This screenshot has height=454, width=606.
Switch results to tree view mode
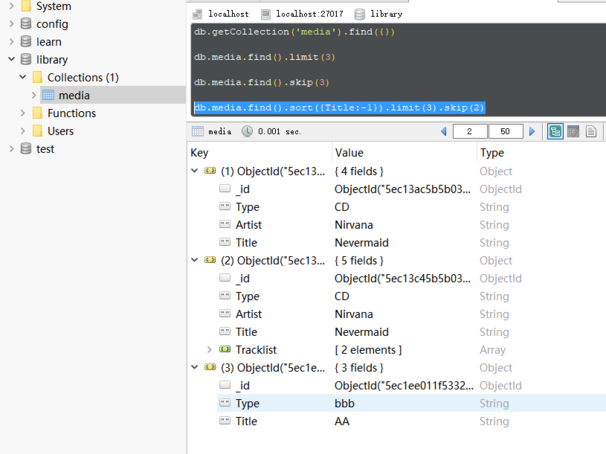pos(555,131)
